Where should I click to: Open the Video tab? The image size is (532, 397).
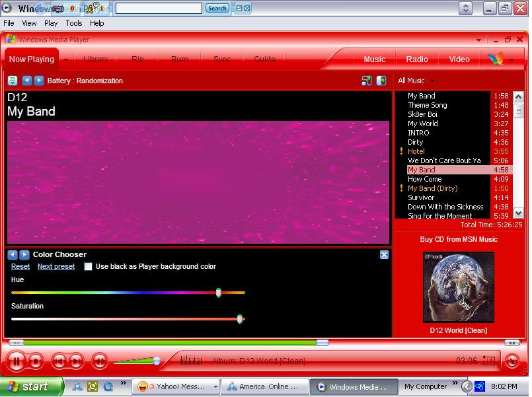459,59
